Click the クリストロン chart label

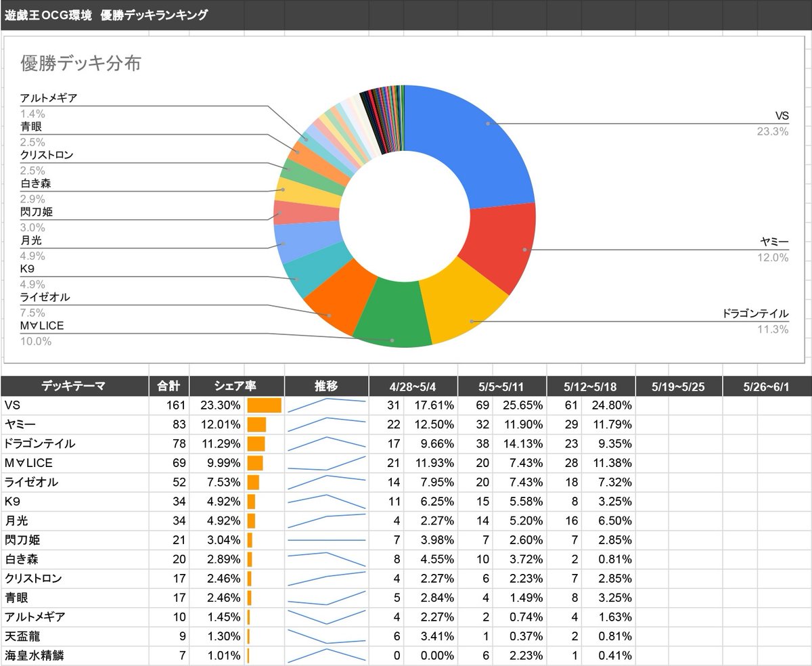click(47, 155)
